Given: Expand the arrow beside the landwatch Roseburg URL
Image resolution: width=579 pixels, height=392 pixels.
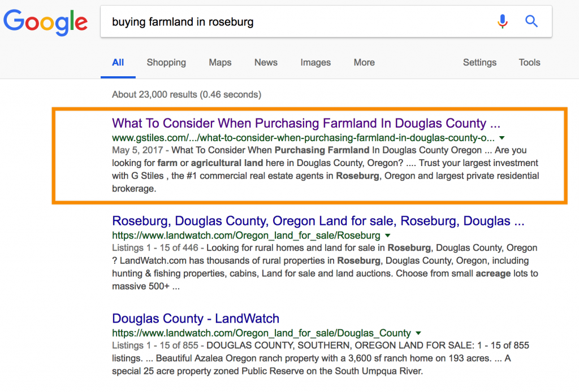Looking at the screenshot, I should coord(387,236).
